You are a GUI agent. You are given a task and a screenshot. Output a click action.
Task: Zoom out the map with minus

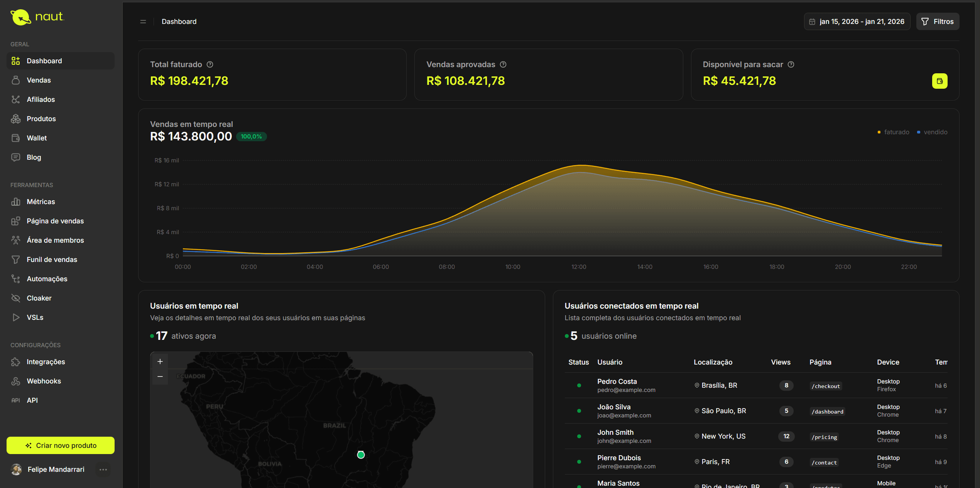(x=160, y=377)
